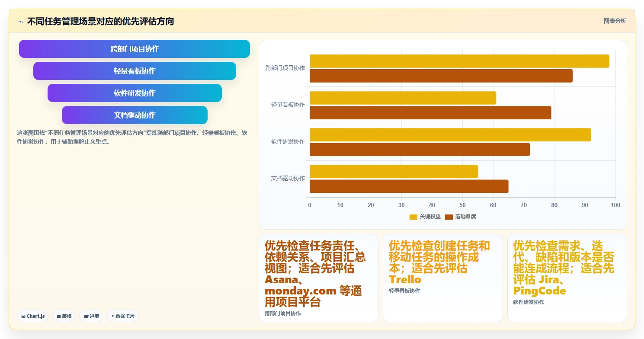Toggle the 关键权重 legend entry
Image resolution: width=644 pixels, height=339 pixels.
tap(425, 217)
